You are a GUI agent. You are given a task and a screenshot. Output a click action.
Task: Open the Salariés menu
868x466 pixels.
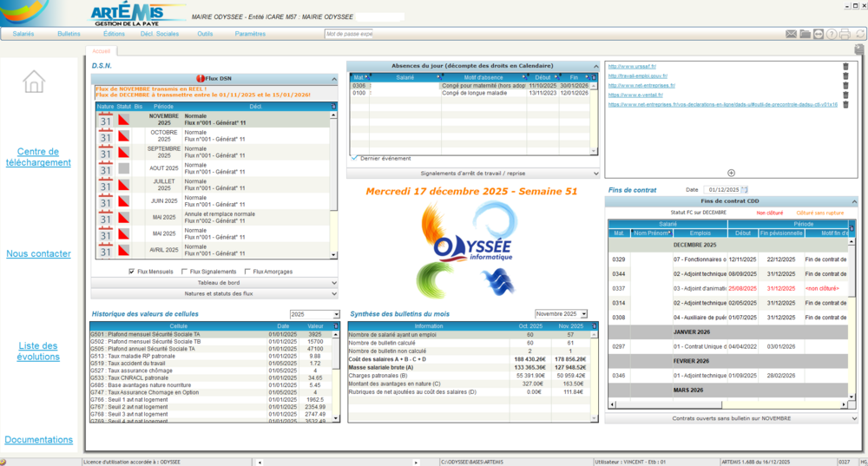click(x=23, y=34)
